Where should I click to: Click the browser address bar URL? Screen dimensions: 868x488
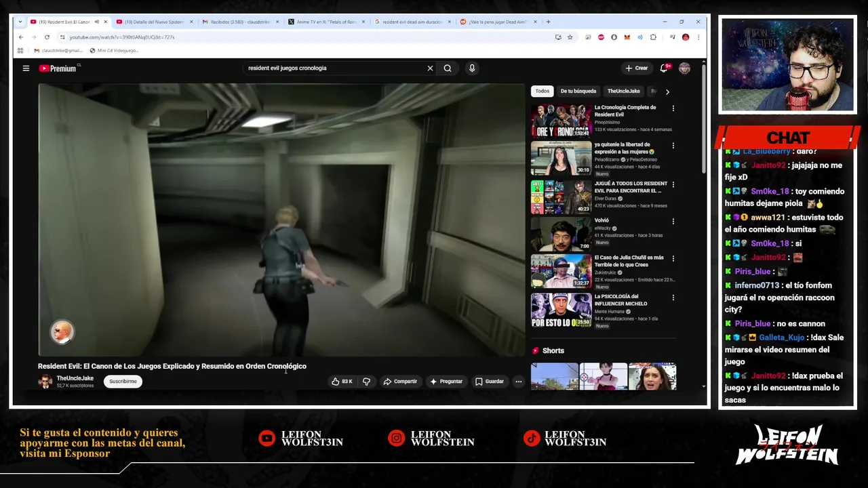(x=122, y=37)
